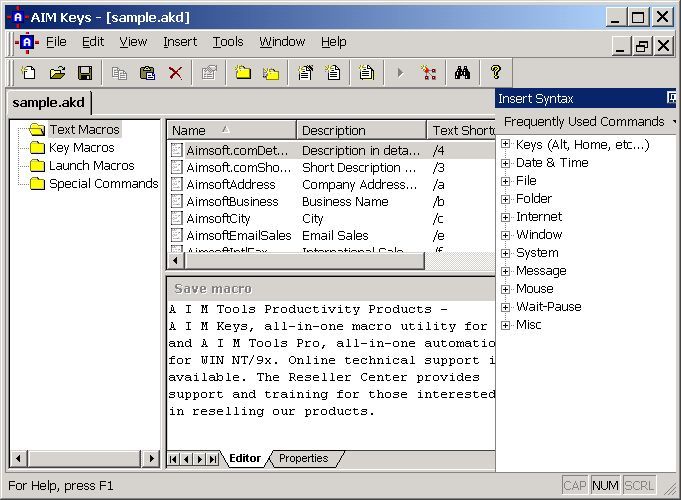Select the Aimsoft.comSho... macro row
681x500 pixels.
click(x=331, y=168)
